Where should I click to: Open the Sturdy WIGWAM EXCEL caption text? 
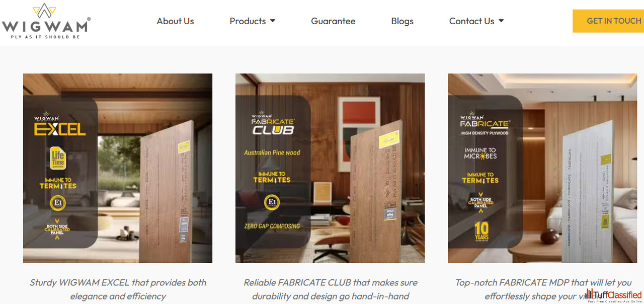point(118,289)
